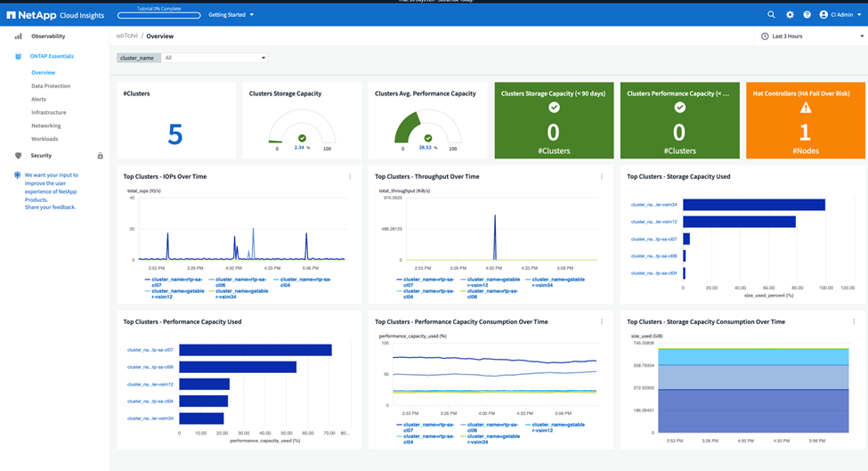Open the cluster_name filter dropdown
868x471 pixels.
pyautogui.click(x=214, y=58)
